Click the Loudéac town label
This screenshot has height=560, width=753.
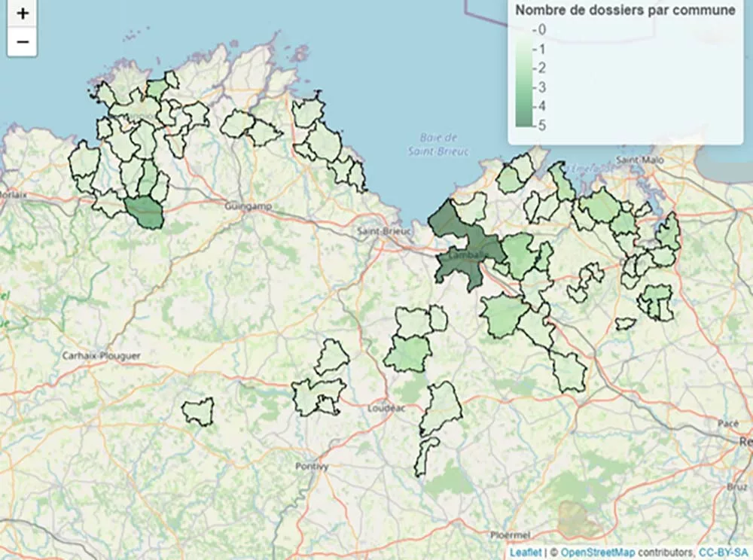coord(386,409)
